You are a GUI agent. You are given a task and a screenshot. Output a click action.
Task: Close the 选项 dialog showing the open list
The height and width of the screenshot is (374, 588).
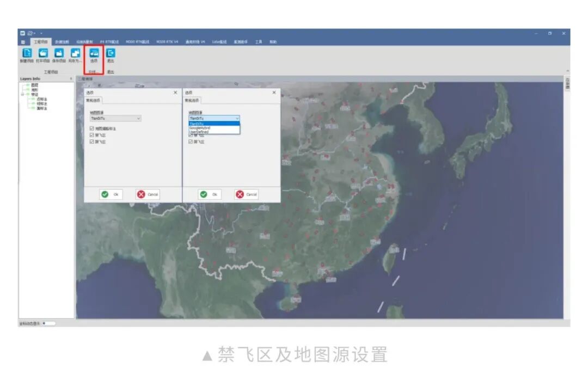(274, 93)
